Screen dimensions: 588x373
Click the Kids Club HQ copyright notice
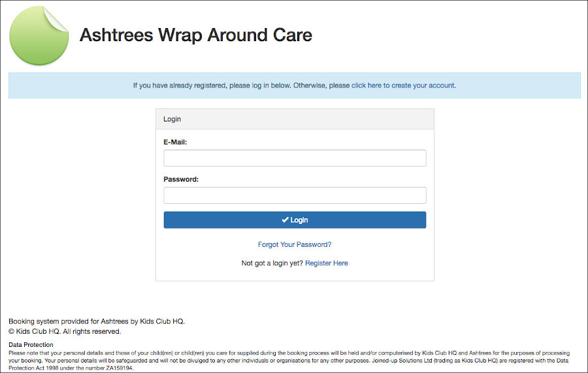click(x=65, y=331)
